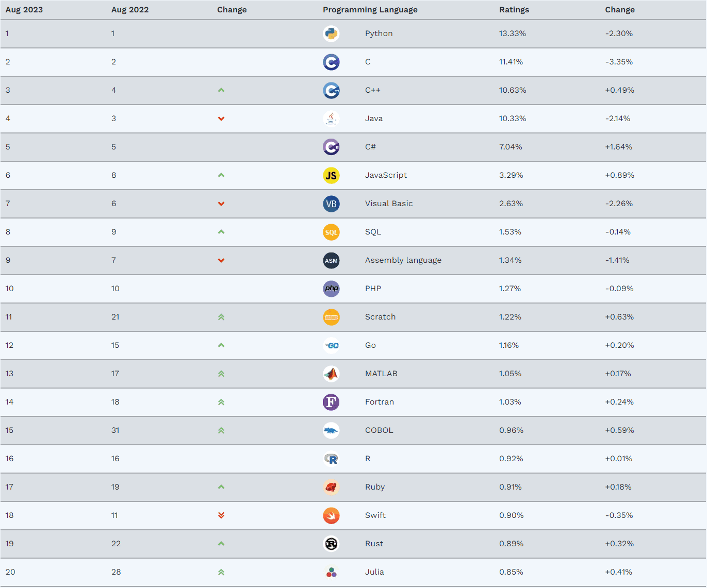Click the Programming Language column header
Image resolution: width=707 pixels, height=588 pixels.
[370, 10]
